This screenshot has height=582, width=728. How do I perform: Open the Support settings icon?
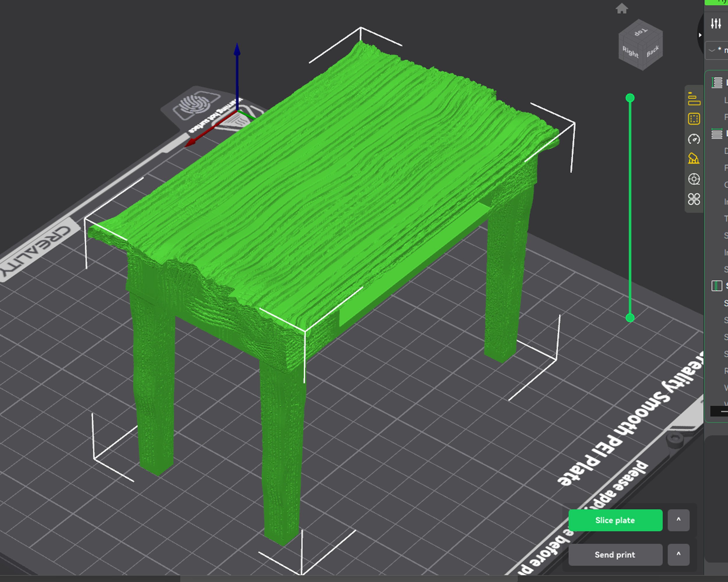point(694,159)
